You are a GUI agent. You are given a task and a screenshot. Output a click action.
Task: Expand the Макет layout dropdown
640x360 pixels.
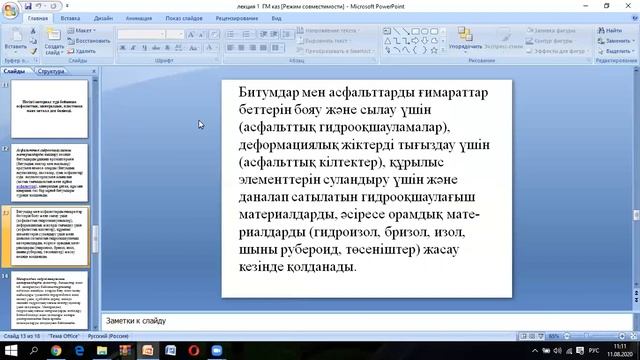(82, 31)
